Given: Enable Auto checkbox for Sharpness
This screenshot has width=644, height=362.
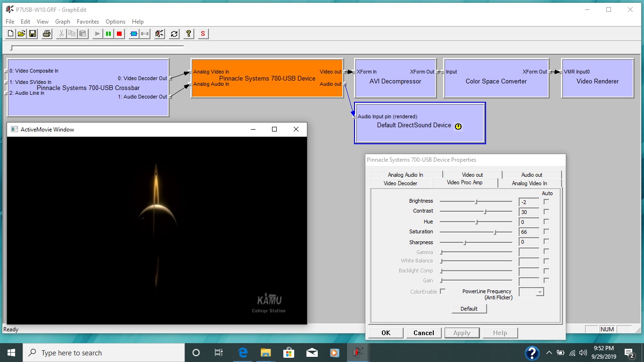Looking at the screenshot, I should pyautogui.click(x=546, y=242).
